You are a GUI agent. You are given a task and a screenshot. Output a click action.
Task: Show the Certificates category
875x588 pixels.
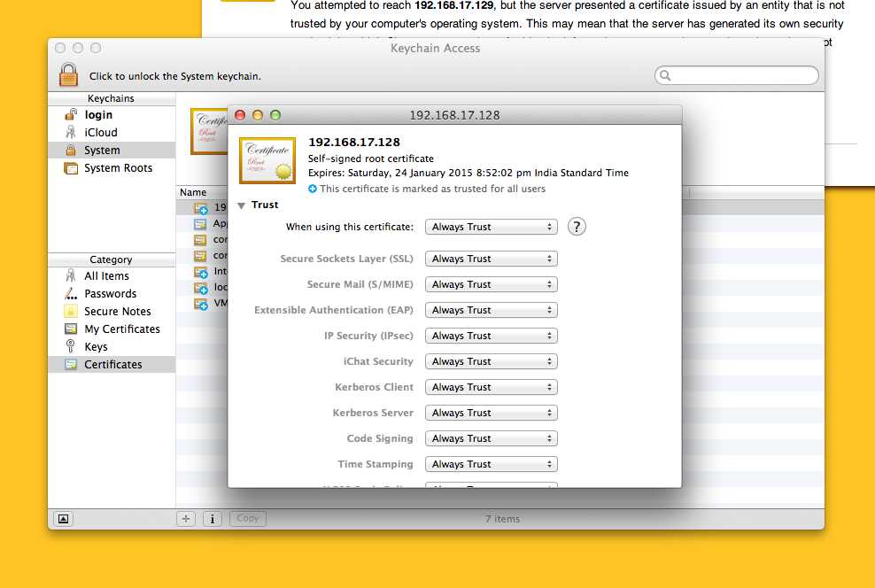click(x=112, y=364)
